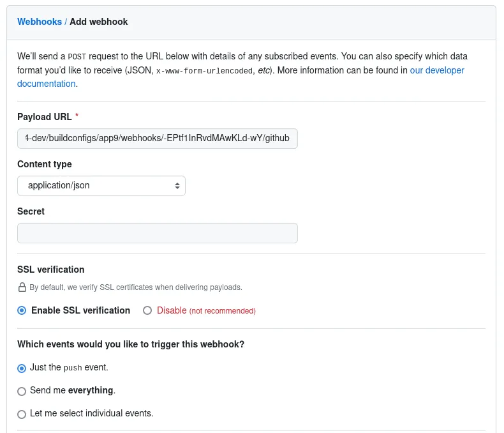Click the up-down arrows on application/json selector

pos(177,186)
